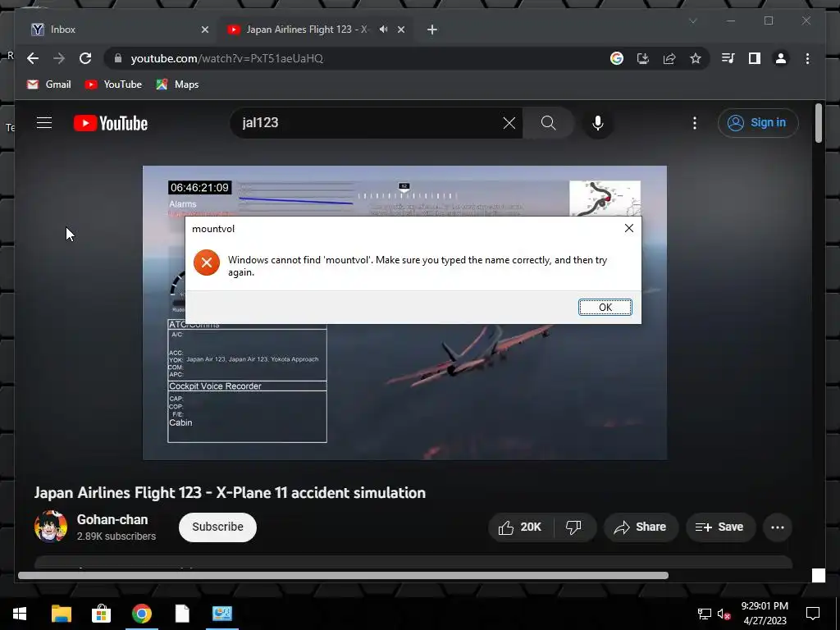The width and height of the screenshot is (840, 630).
Task: Click the install app icon in the address bar
Action: pyautogui.click(x=643, y=58)
